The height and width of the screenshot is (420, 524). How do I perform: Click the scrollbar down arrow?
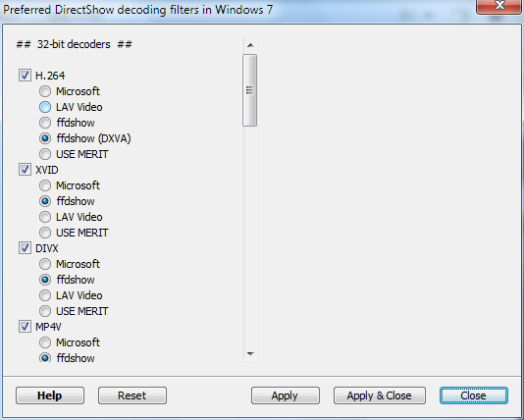(250, 354)
